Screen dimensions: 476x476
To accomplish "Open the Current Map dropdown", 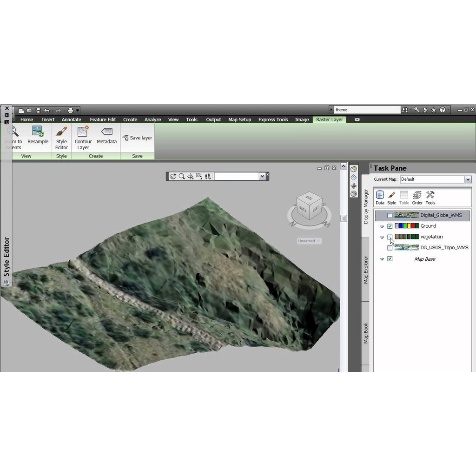I will point(468,179).
